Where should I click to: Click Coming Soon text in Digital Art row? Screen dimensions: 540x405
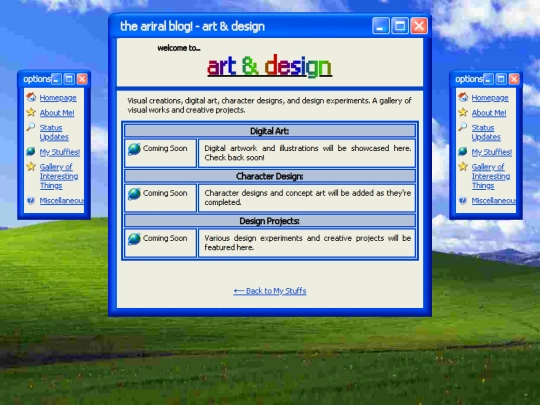165,148
